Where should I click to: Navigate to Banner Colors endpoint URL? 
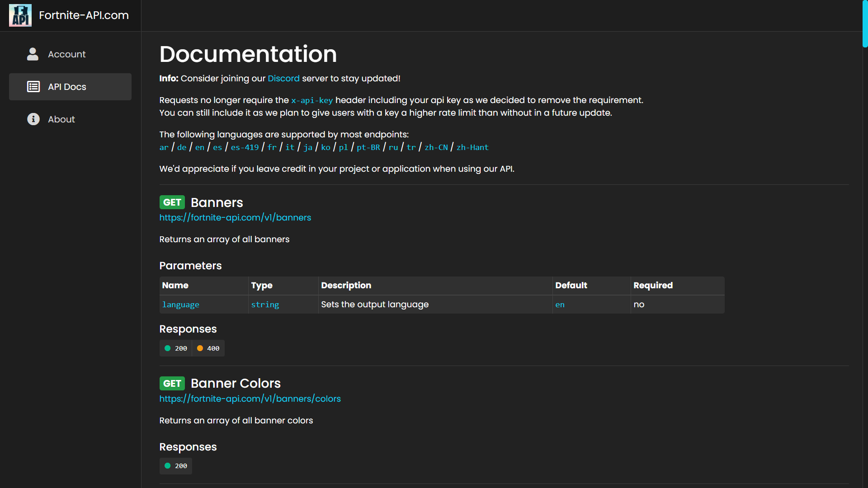coord(250,399)
